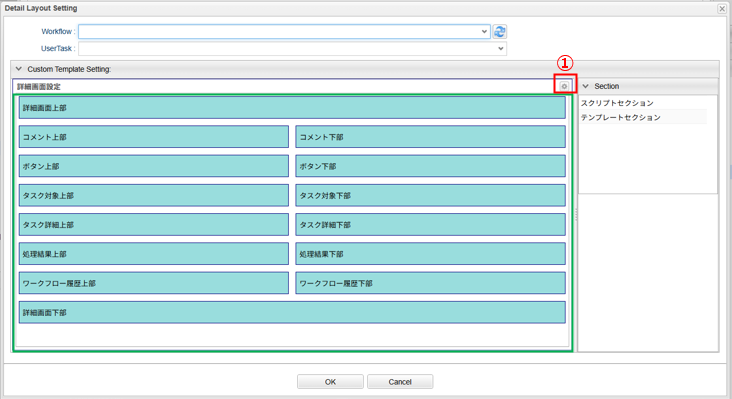Collapse the Section panel
Screen dimensions: 732x399
coord(585,86)
